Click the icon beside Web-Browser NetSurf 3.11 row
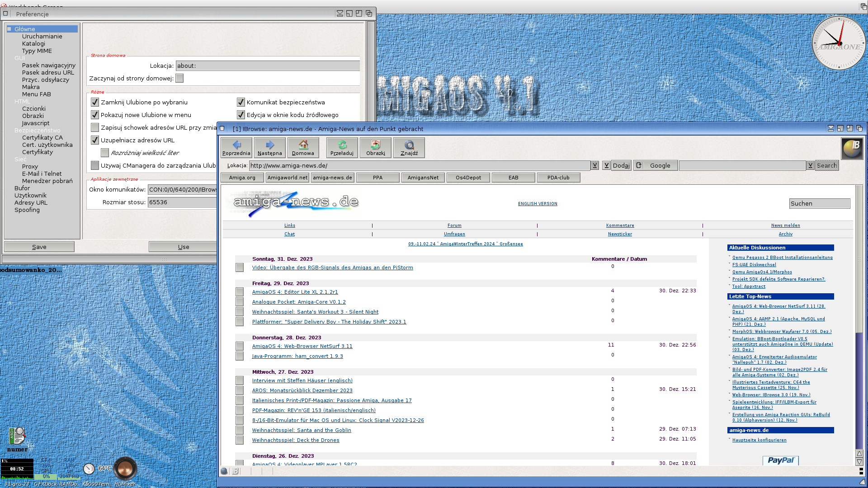Viewport: 868px width, 488px height. tap(240, 346)
